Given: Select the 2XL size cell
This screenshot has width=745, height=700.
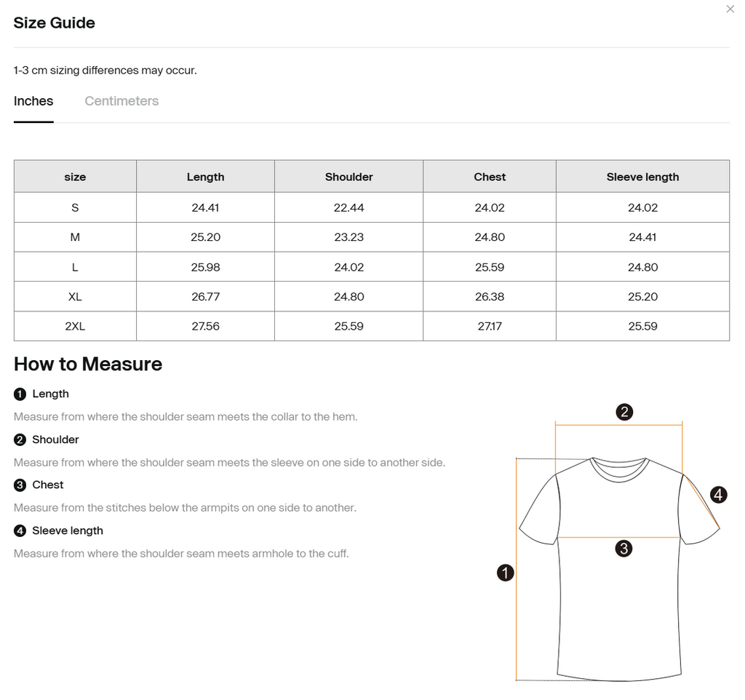Looking at the screenshot, I should [x=75, y=326].
